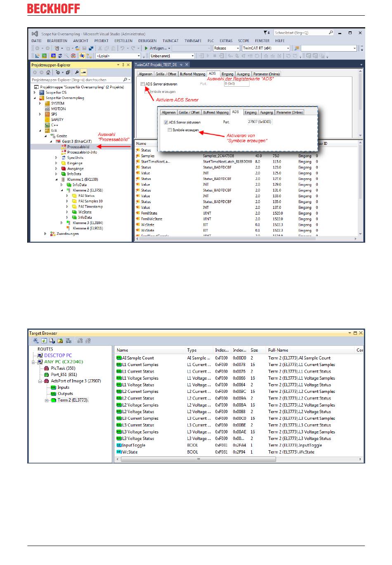Expand the Klemme 3 (EL3104) node
392x565 pixels.
tap(61, 223)
